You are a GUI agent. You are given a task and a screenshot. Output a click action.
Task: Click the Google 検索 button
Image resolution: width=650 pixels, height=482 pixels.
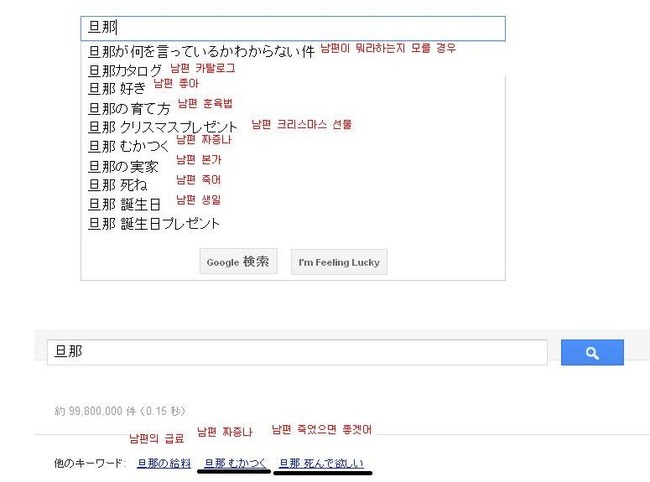point(238,262)
